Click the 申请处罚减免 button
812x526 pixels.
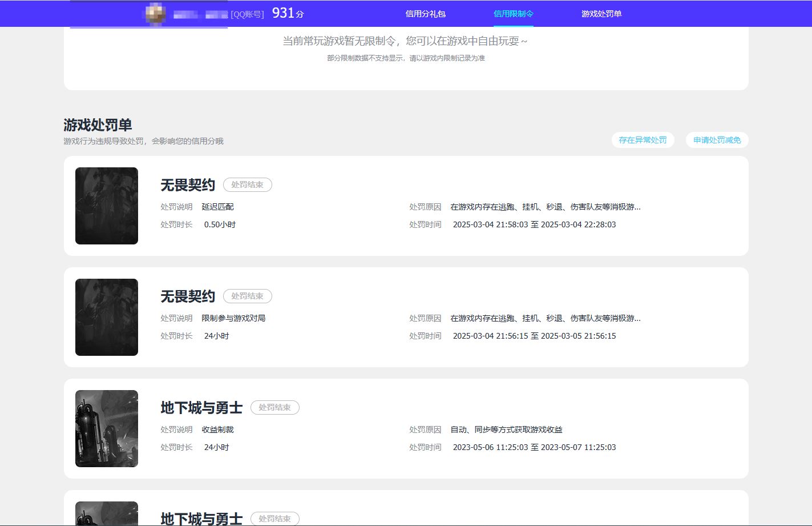(x=717, y=140)
